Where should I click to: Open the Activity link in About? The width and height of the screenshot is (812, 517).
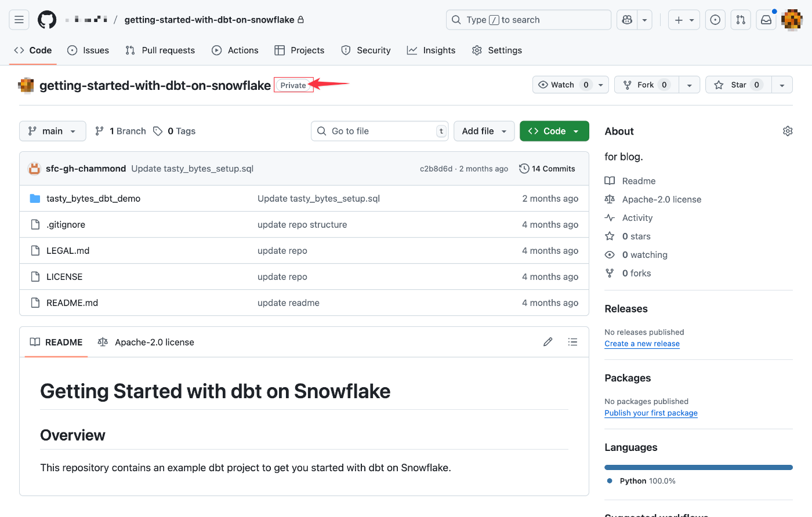629,218
